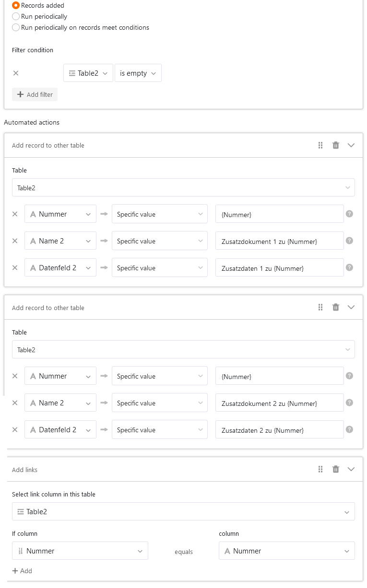Remove Name 2 row in first action

15,241
